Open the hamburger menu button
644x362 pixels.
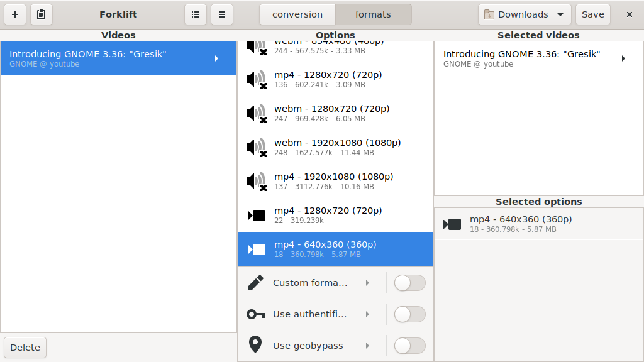point(222,14)
